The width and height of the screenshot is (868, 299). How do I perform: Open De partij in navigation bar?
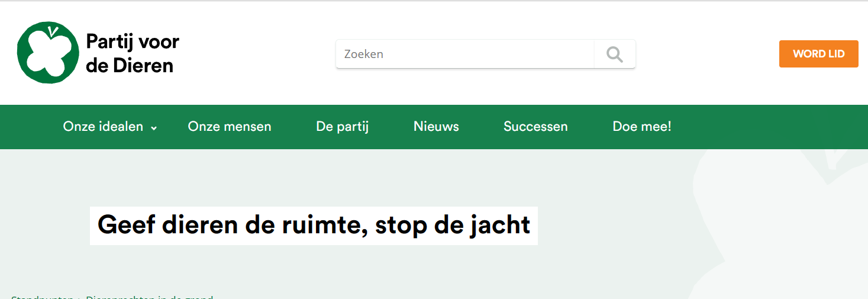(x=343, y=127)
